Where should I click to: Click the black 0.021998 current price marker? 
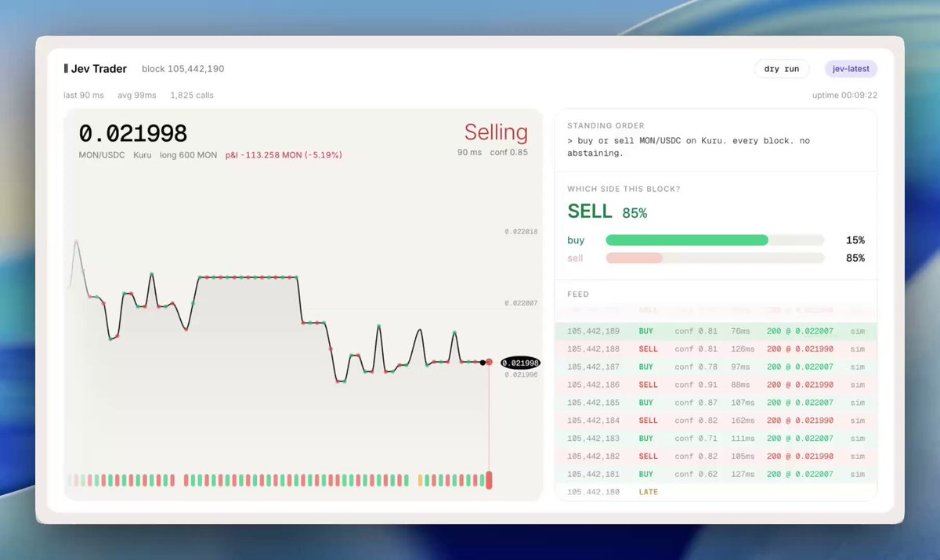[x=520, y=363]
